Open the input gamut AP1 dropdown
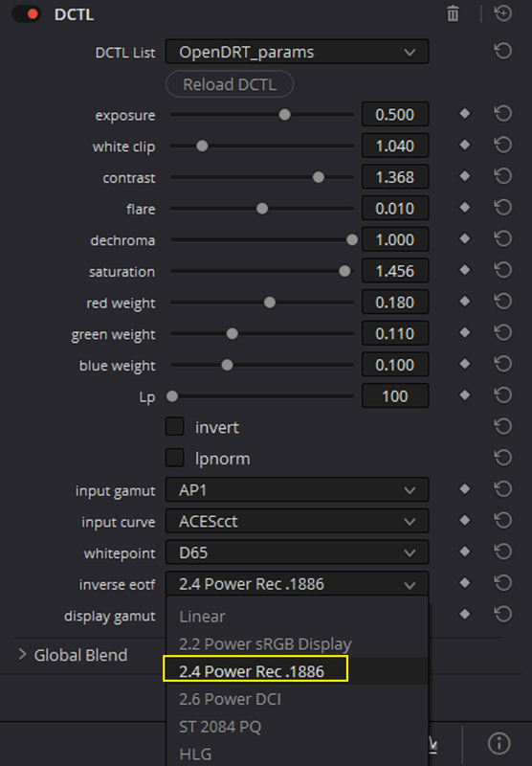This screenshot has width=532, height=766. click(x=297, y=489)
